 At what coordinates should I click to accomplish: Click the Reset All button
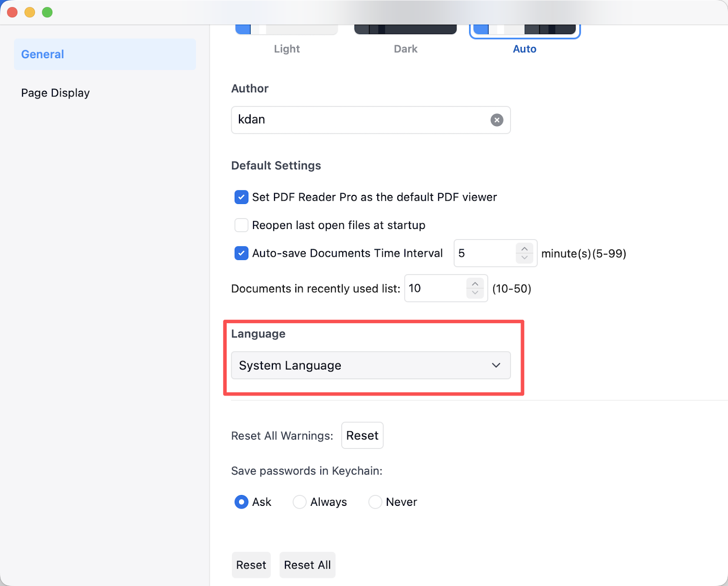click(307, 565)
